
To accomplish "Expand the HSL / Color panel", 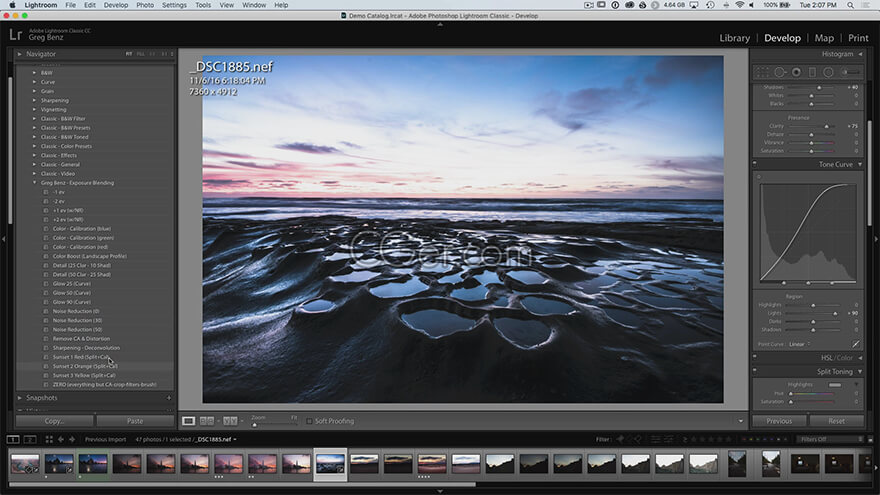I will click(x=860, y=358).
